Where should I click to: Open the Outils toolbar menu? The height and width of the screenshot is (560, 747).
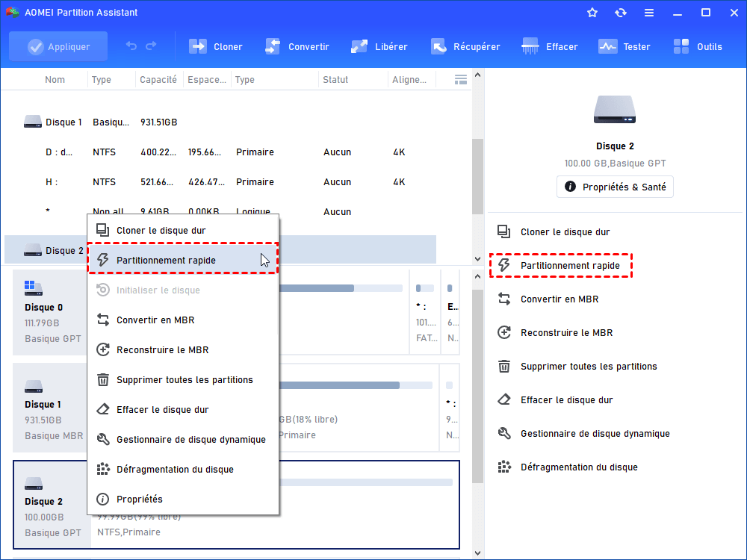coord(698,46)
